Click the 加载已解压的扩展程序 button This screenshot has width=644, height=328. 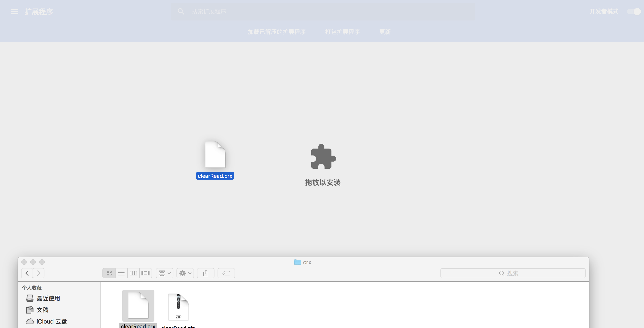[x=276, y=32]
